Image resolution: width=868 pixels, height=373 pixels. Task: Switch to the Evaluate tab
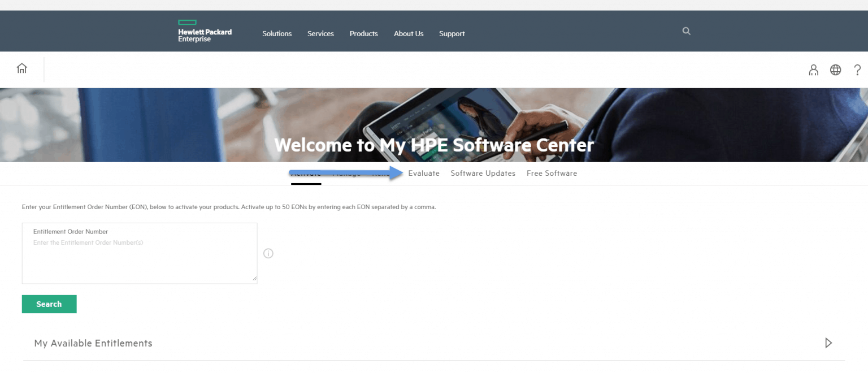point(424,173)
